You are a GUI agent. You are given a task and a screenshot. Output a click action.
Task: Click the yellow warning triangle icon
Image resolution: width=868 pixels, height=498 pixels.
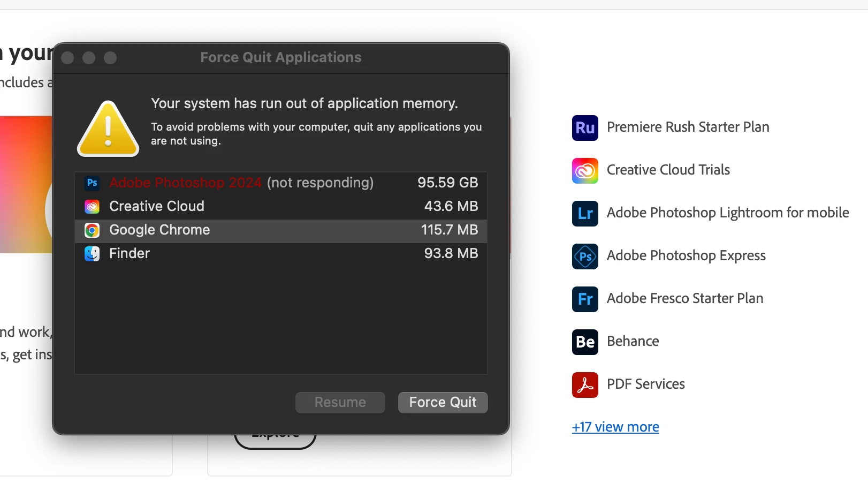coord(108,129)
